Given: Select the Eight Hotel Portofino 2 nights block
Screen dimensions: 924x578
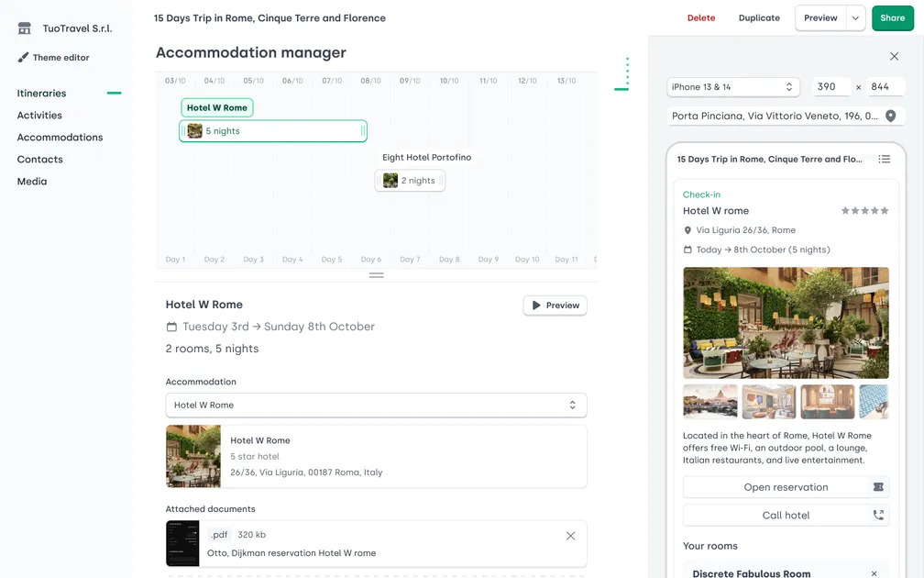Looking at the screenshot, I should pos(410,181).
